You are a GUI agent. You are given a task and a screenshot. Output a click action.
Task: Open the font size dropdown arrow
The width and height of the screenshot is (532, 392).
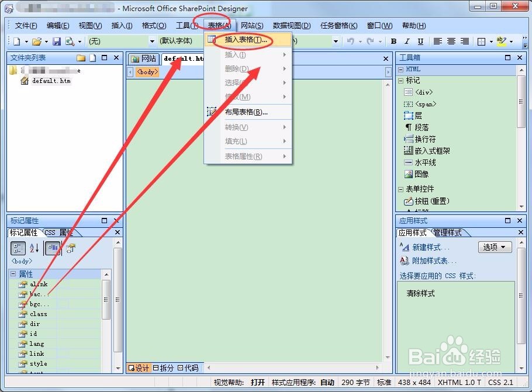tap(336, 41)
